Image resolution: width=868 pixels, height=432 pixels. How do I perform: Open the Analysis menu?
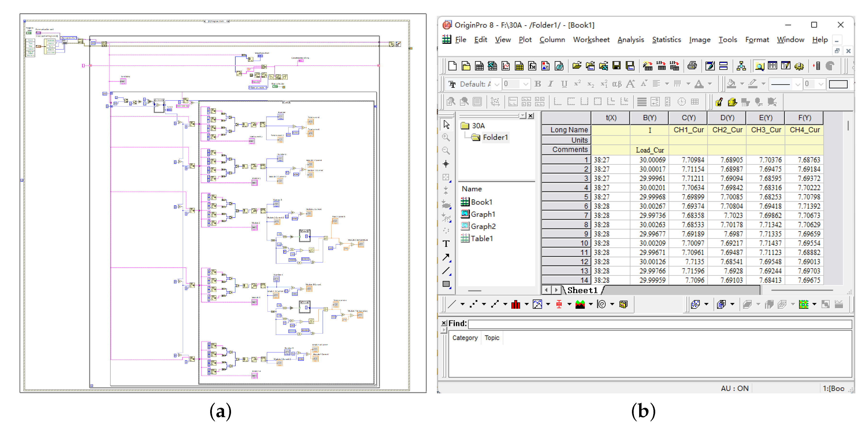click(631, 40)
